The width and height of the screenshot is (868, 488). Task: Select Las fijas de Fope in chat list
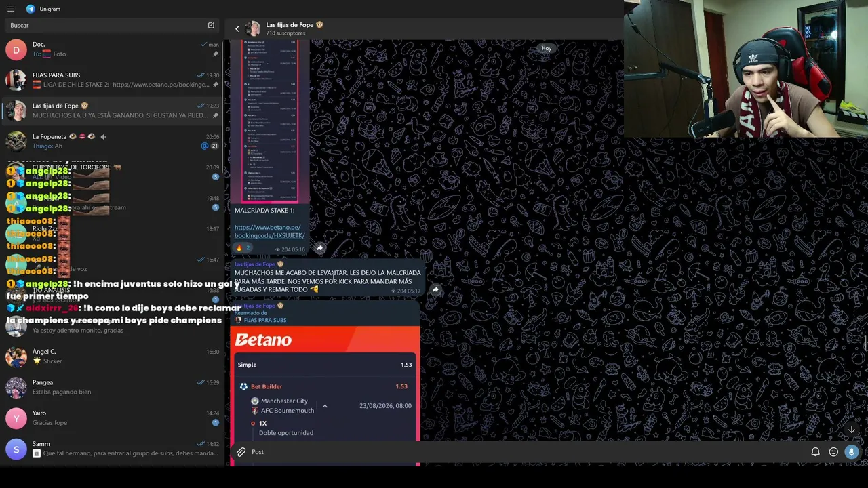coord(112,110)
